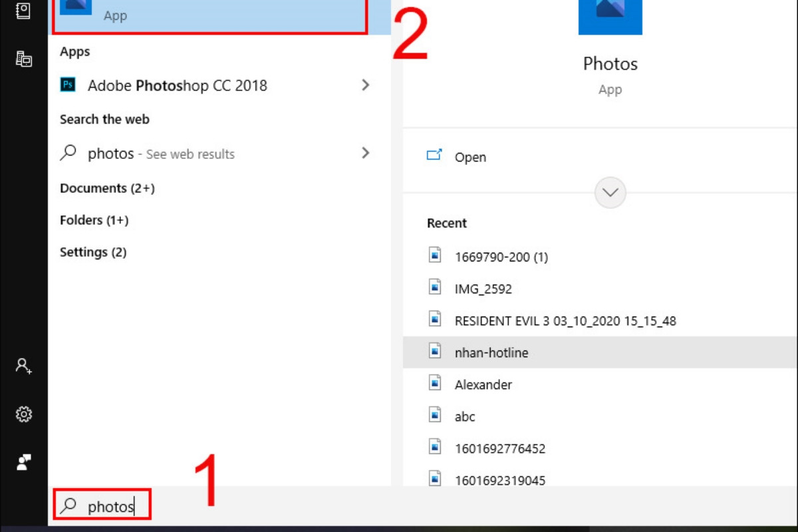
Task: Click the notebook icon in the dark sidebar
Action: (x=23, y=10)
